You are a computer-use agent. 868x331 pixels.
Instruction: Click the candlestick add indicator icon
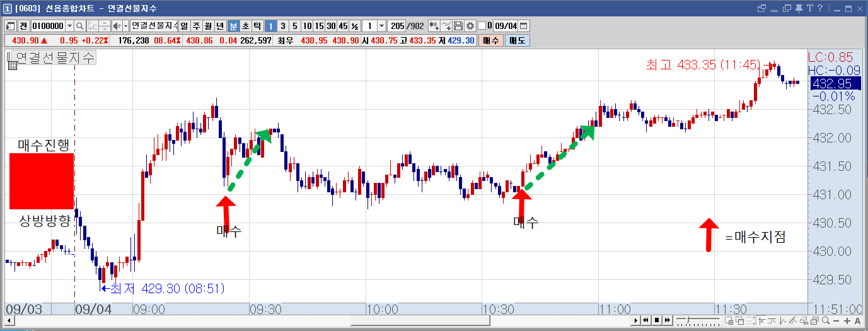pyautogui.click(x=434, y=26)
